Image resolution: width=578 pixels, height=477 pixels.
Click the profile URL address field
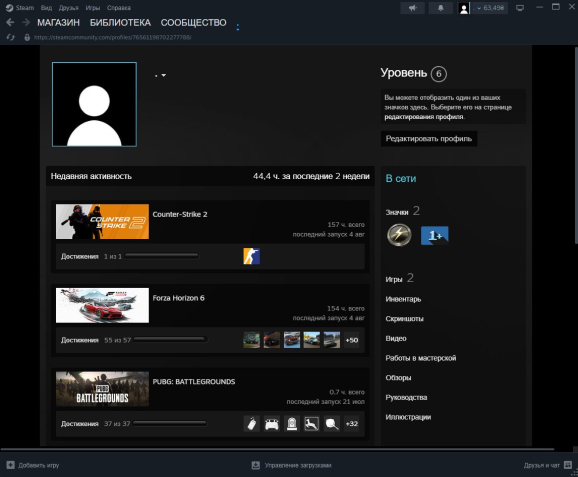113,37
